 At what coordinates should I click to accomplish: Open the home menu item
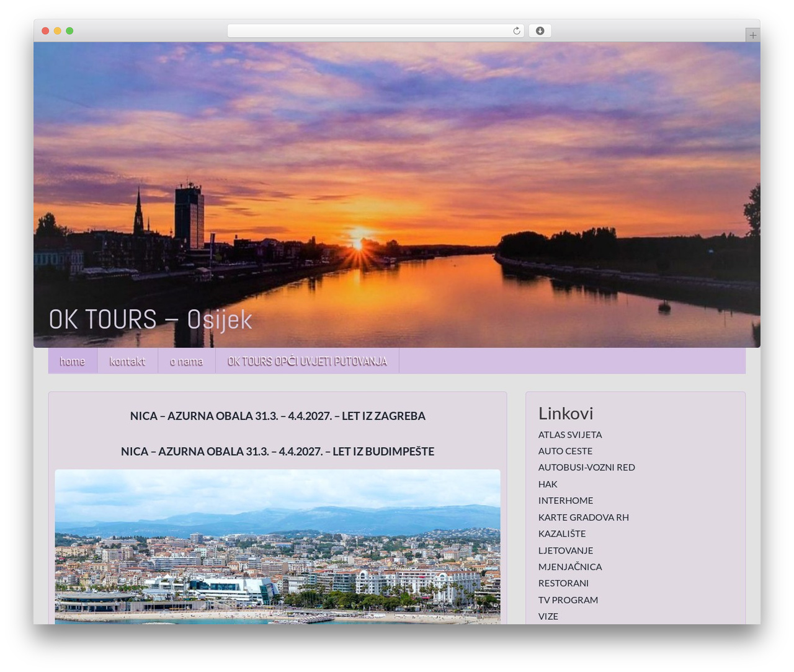[73, 361]
